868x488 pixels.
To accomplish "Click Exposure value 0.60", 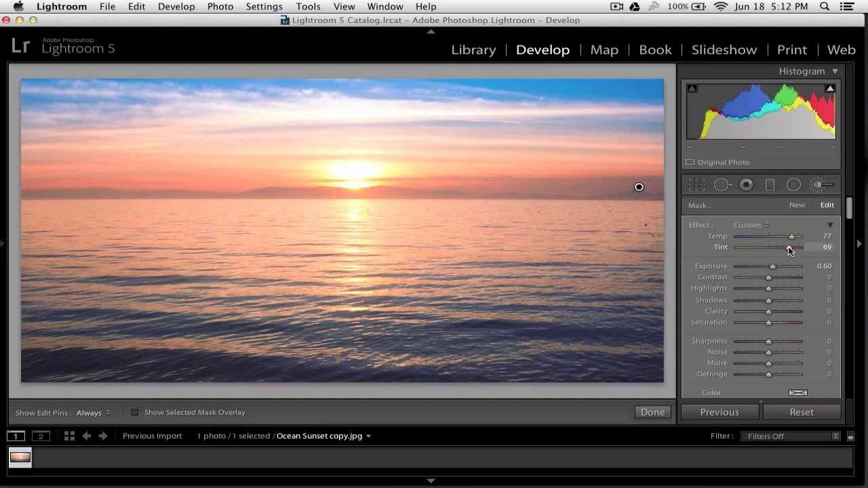I will point(824,266).
